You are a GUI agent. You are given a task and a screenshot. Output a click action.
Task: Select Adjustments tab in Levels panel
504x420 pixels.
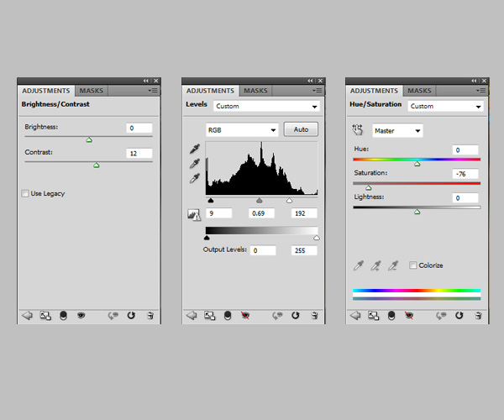[x=210, y=91]
